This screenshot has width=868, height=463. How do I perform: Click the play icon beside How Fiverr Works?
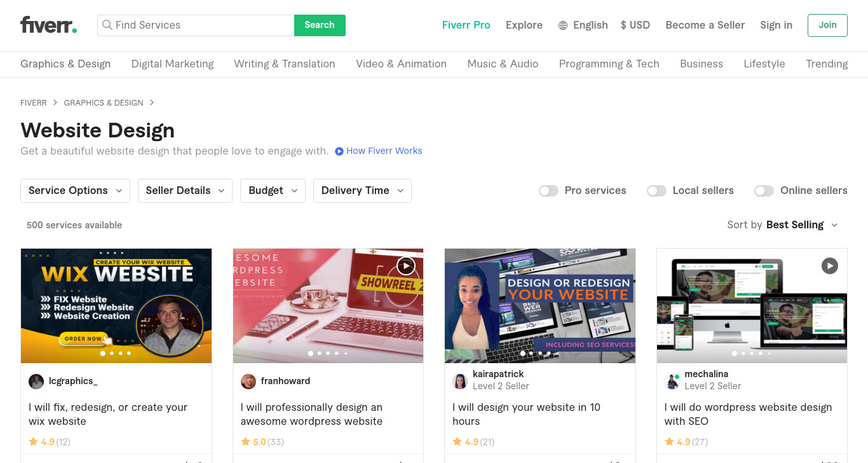click(339, 151)
